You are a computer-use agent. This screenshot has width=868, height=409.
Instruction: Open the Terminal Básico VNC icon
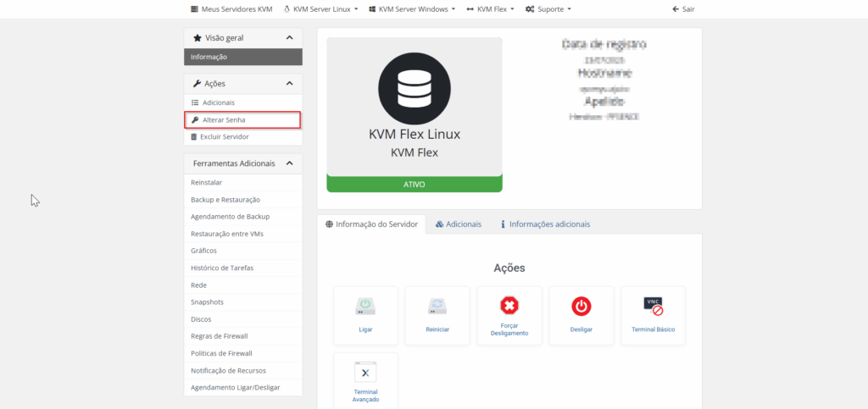tap(653, 306)
